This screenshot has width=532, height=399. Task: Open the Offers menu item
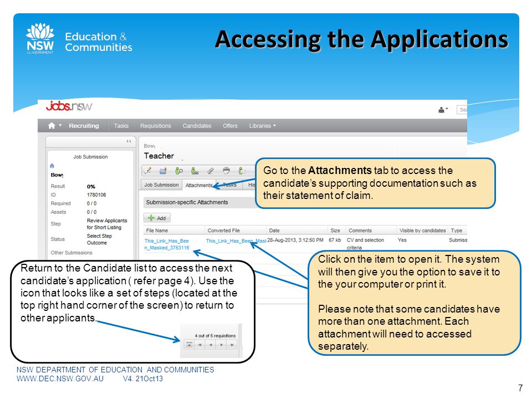tap(230, 126)
